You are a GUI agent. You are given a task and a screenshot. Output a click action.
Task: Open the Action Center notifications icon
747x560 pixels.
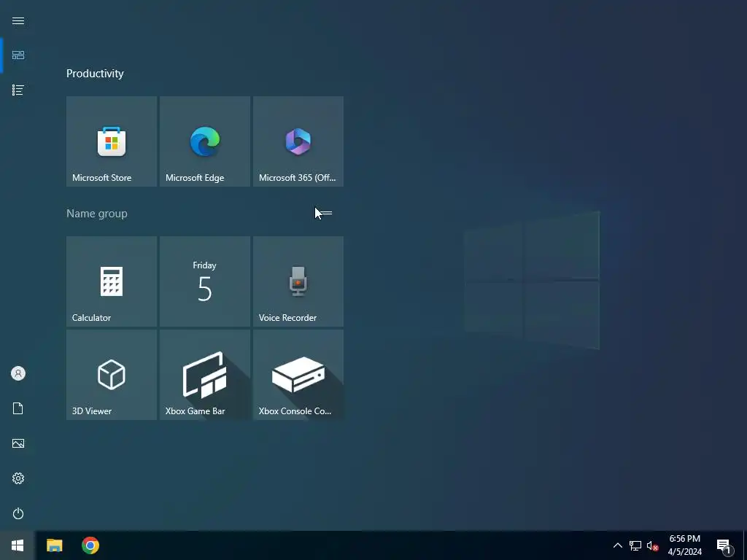[724, 545]
